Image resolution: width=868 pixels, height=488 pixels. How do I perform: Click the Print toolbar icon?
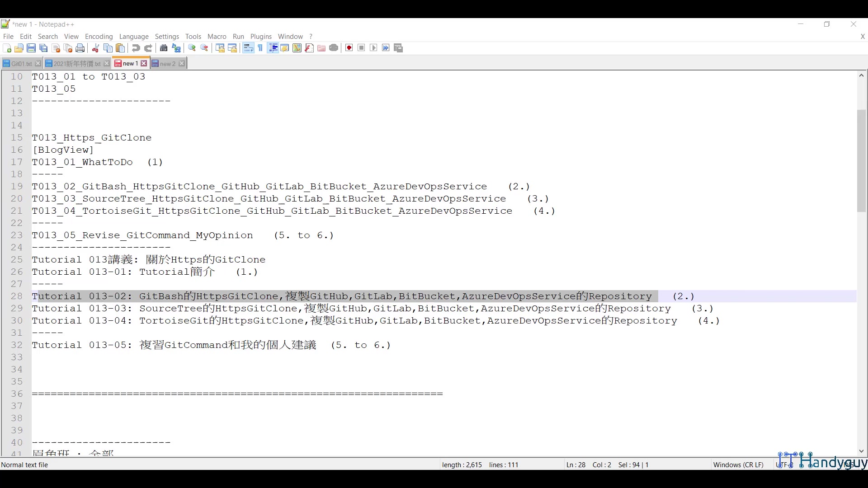pos(80,48)
